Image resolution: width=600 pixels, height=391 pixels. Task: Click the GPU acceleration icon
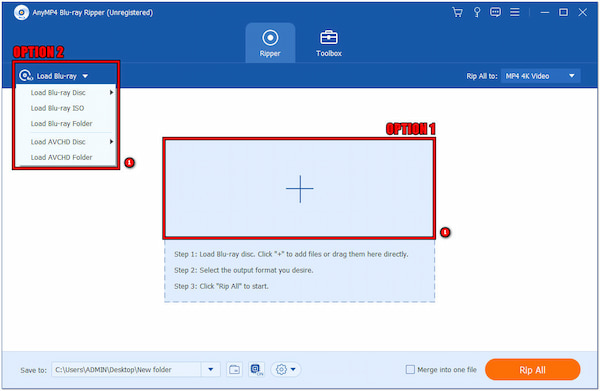click(x=256, y=370)
